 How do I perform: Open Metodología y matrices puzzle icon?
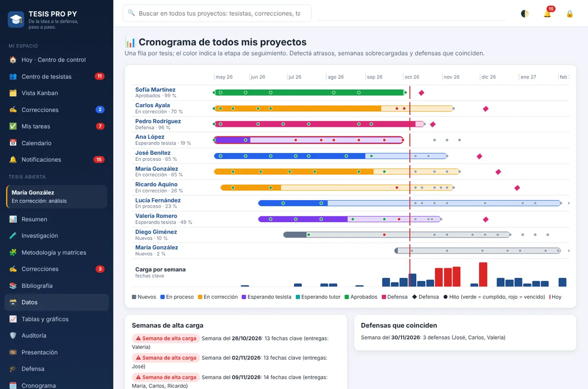point(13,253)
